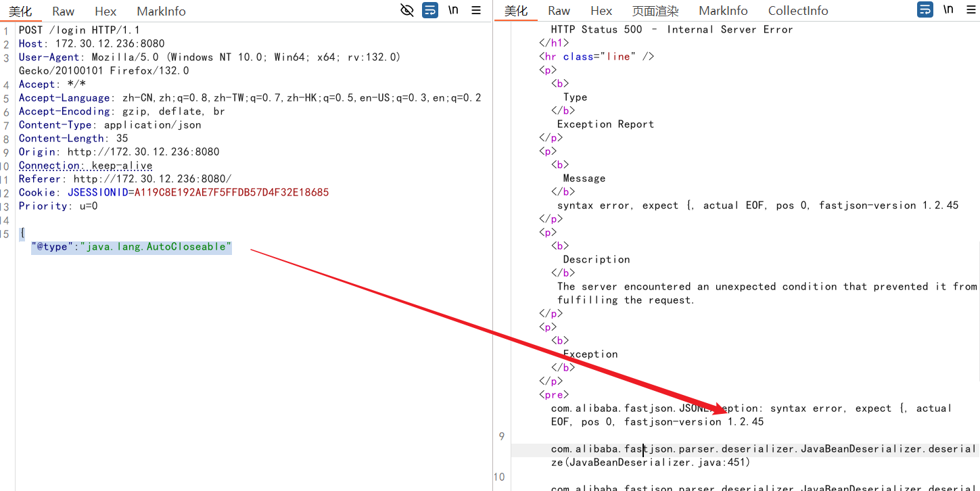
Task: Click the opening pre tag
Action: coord(554,394)
